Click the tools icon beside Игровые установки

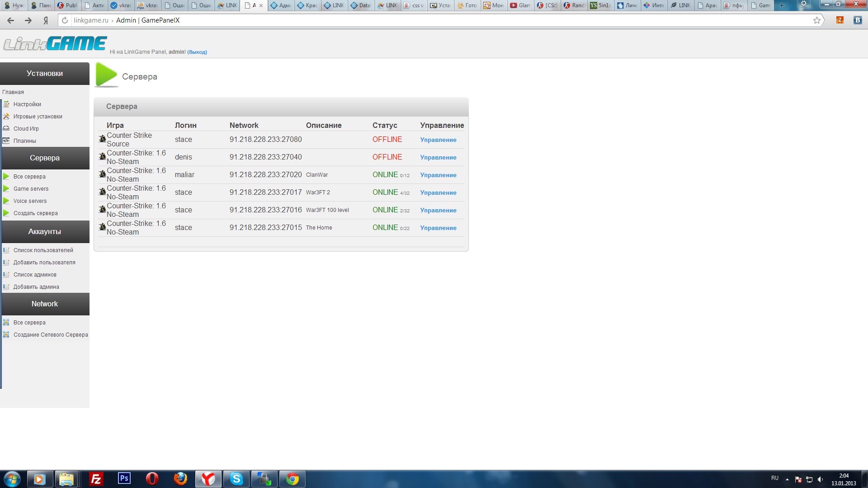tap(6, 116)
